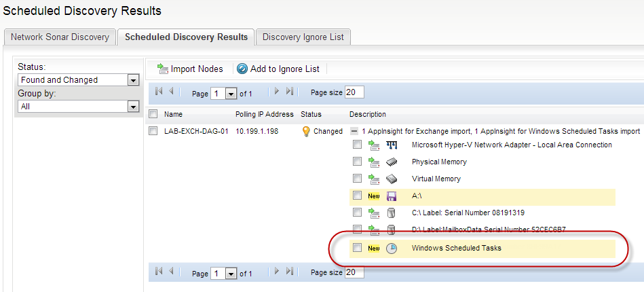Image resolution: width=644 pixels, height=292 pixels.
Task: Click the floppy disk icon for A:\
Action: click(x=392, y=196)
